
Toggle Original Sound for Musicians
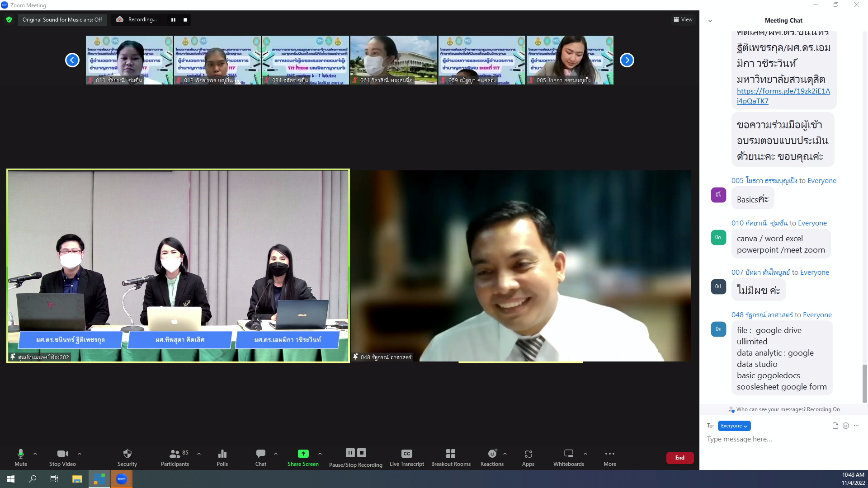click(62, 19)
